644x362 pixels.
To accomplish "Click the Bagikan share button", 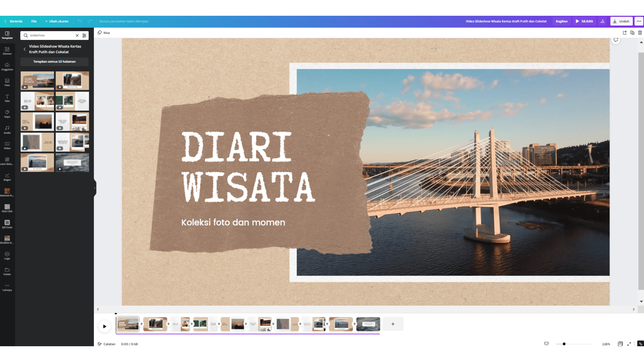I will pyautogui.click(x=561, y=21).
